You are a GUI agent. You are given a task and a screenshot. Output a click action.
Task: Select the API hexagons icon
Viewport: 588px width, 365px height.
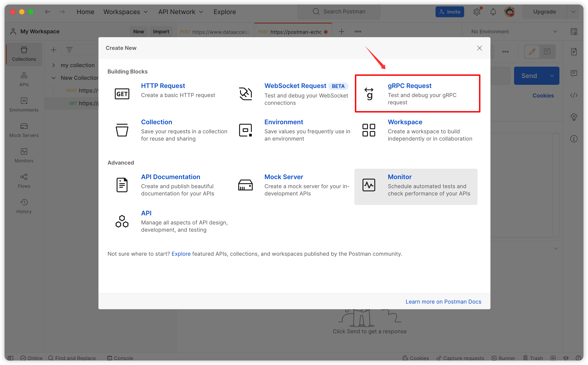[122, 221]
